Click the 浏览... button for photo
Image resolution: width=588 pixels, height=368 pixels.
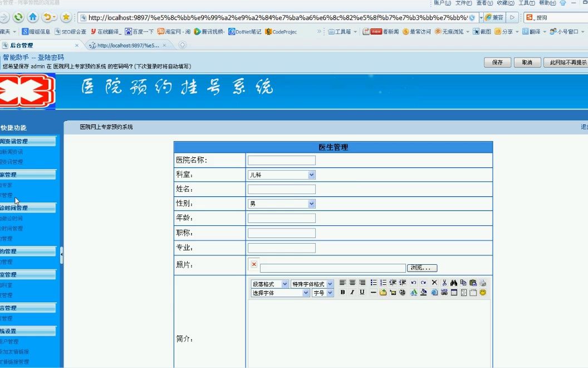[422, 268]
